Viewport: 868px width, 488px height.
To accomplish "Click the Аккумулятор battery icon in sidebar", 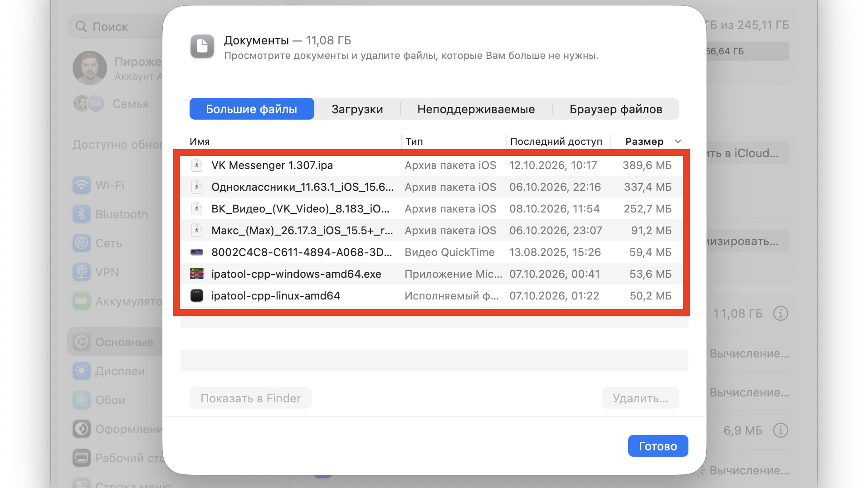I will (82, 301).
